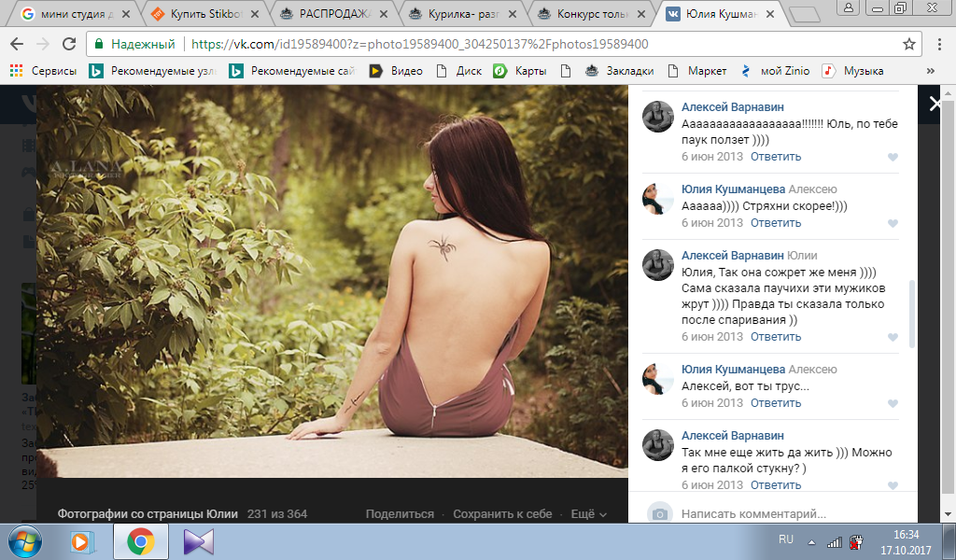Expand the "Ещё" dropdown under the photo
Image resolution: width=956 pixels, height=560 pixels.
coord(588,514)
